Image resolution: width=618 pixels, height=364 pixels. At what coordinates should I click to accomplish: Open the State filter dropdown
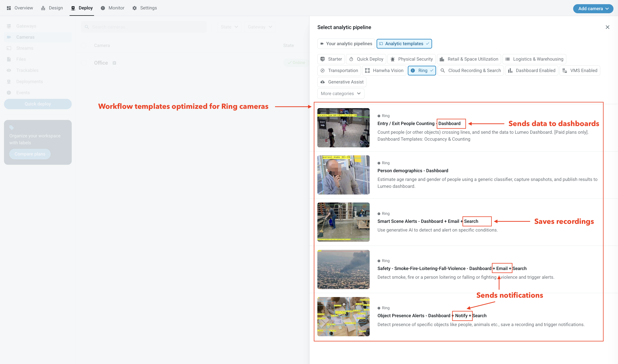point(229,27)
